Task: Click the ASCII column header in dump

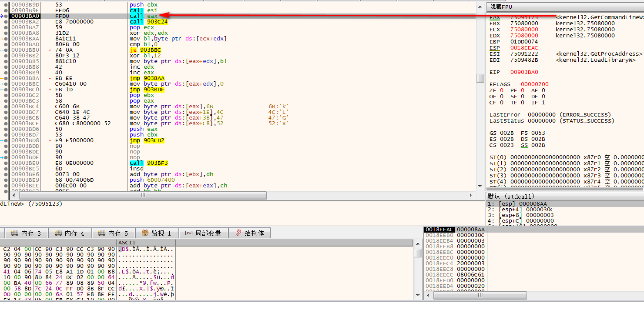Action: (127, 243)
